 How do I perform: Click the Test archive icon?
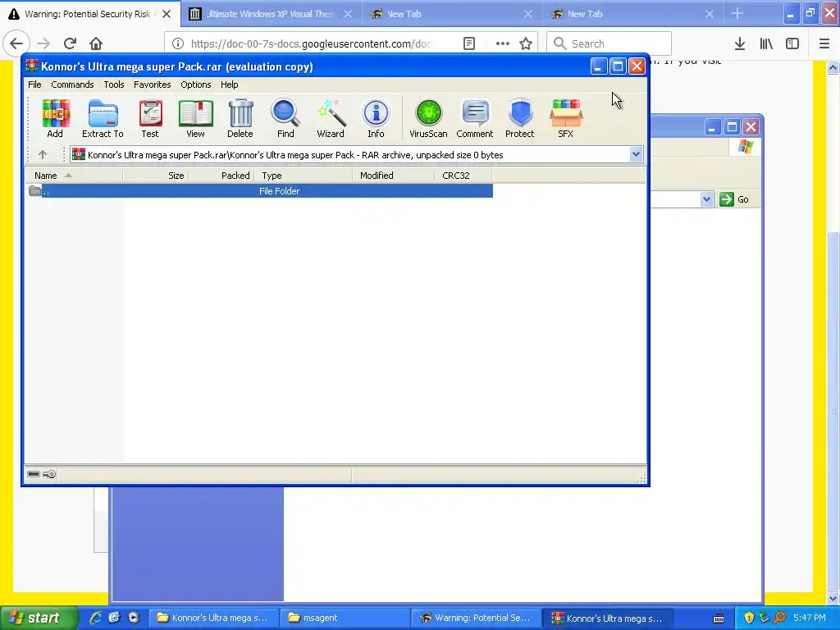(150, 118)
